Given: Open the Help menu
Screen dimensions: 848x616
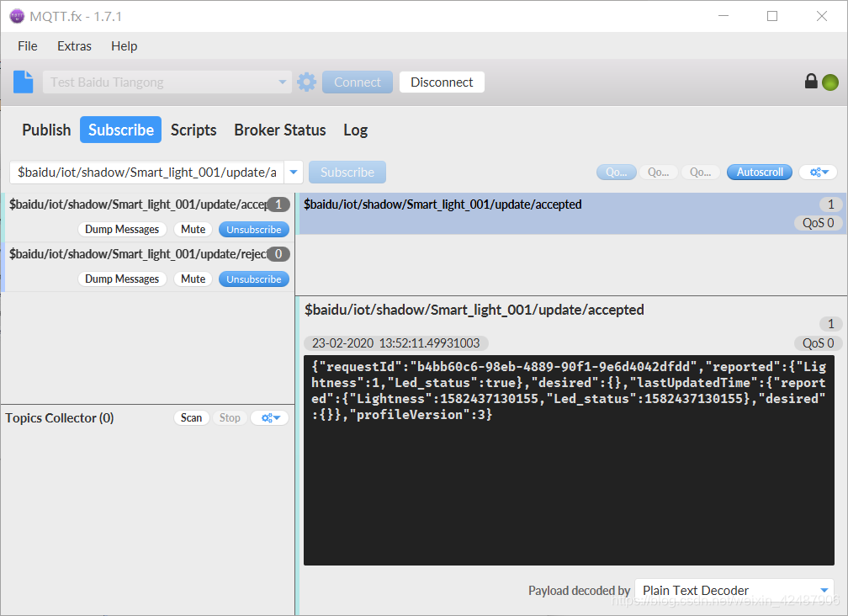Looking at the screenshot, I should coord(125,46).
